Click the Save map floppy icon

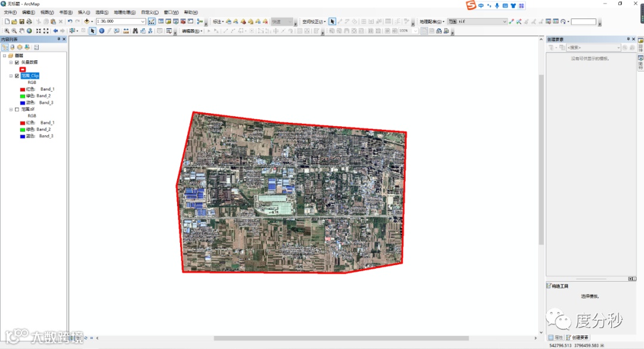point(22,21)
